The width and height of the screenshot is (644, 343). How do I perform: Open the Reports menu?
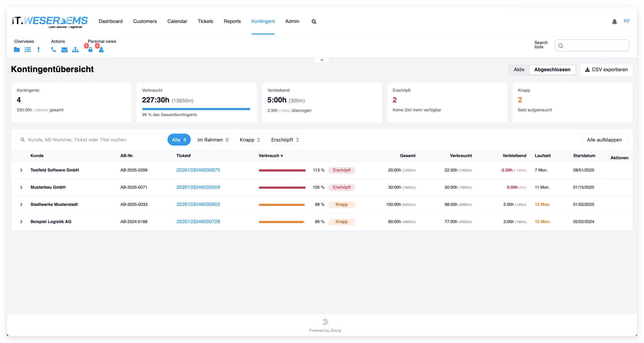coord(232,21)
